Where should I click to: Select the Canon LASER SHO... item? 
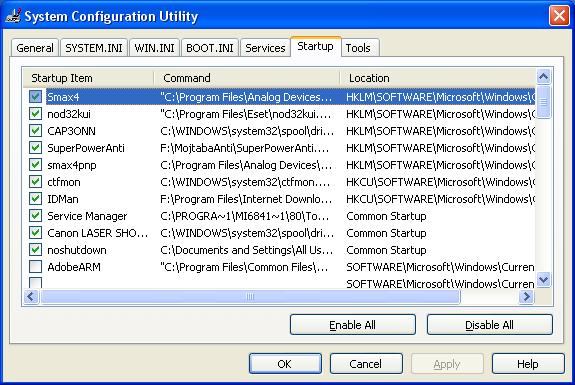click(98, 233)
